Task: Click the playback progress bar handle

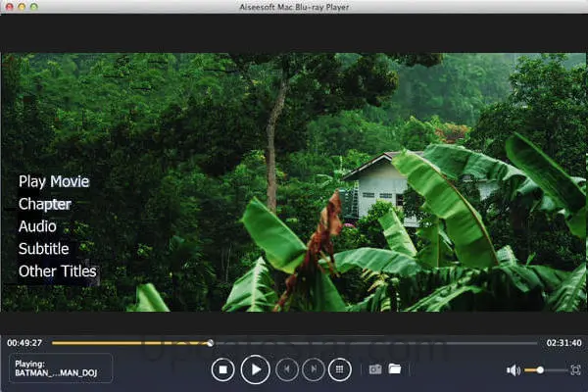Action: [x=210, y=343]
